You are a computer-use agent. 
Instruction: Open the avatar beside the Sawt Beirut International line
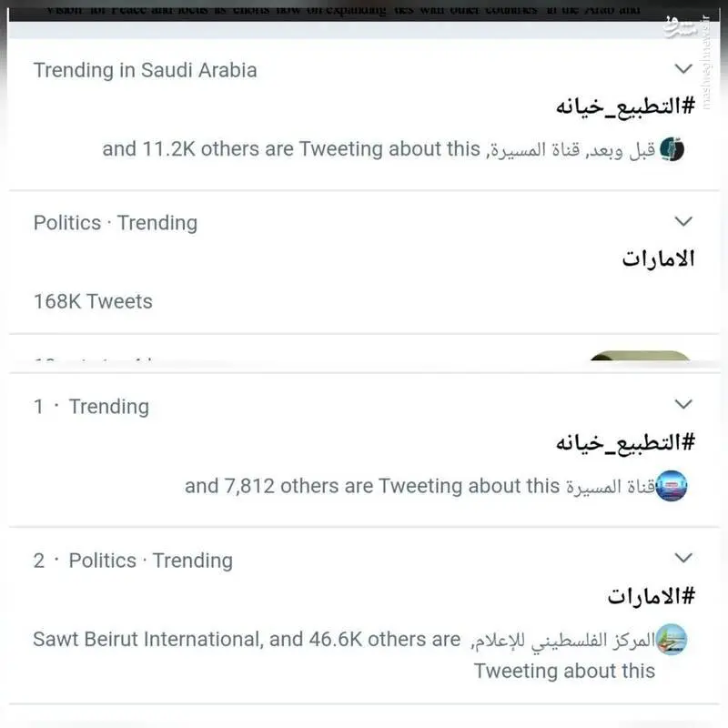coord(672,640)
